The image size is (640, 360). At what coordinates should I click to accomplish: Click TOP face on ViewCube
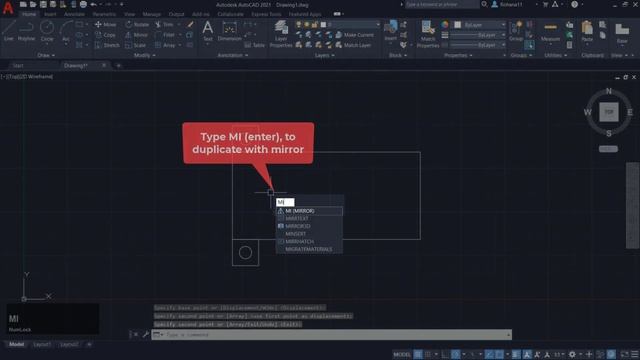609,112
